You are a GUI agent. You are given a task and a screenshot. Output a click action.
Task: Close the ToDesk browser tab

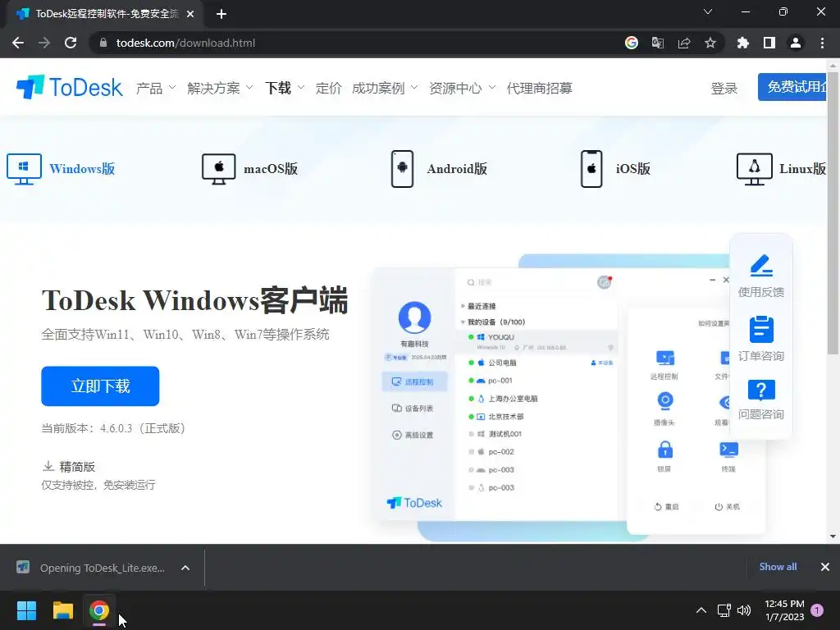[190, 15]
